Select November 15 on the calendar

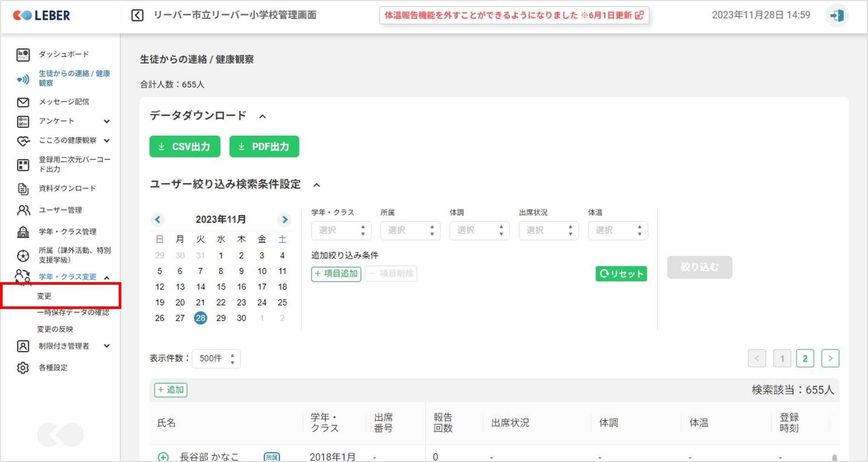coord(221,287)
